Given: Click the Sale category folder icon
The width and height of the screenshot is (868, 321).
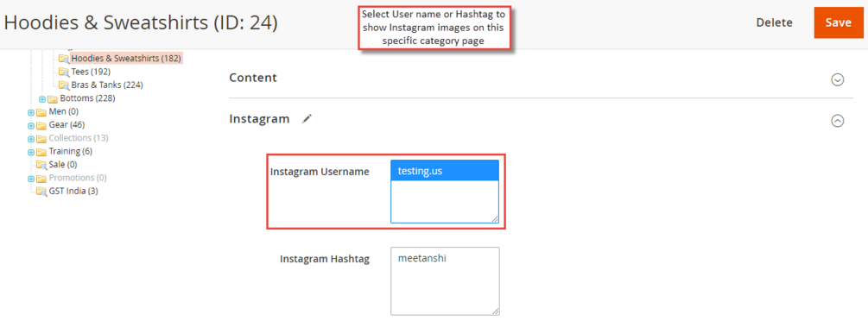Looking at the screenshot, I should click(41, 165).
